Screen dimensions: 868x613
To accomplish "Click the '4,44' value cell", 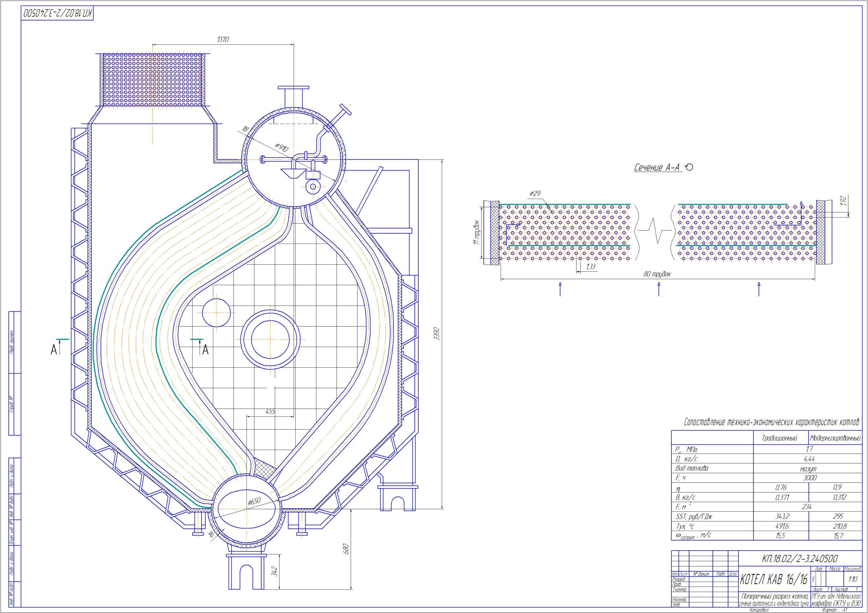I will [809, 459].
